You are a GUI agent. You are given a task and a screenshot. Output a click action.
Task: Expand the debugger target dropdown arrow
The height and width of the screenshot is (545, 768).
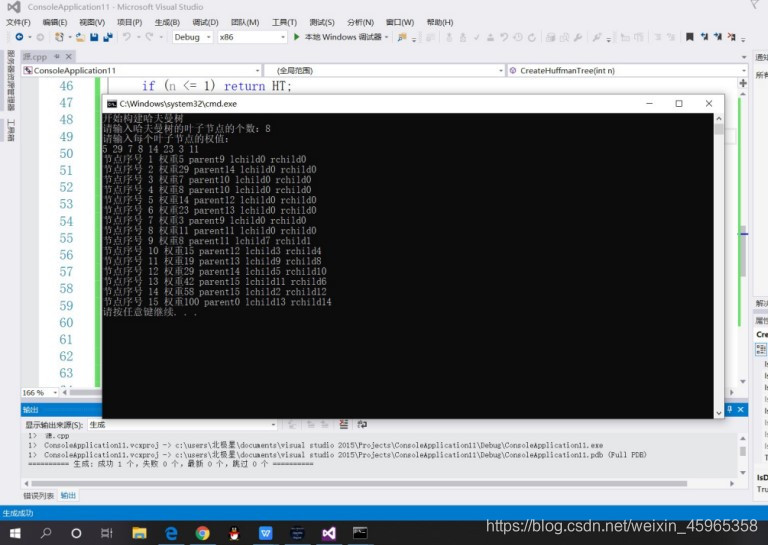click(x=386, y=37)
